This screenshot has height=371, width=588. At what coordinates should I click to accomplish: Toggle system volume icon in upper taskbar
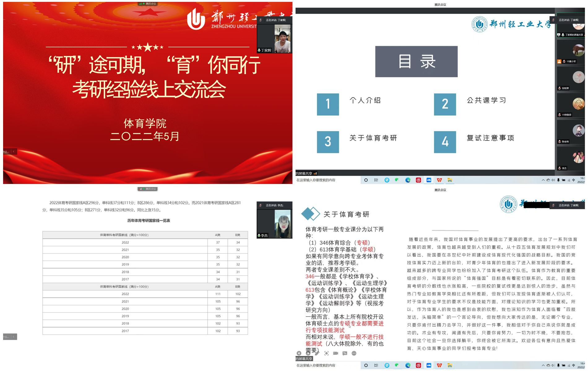point(553,180)
